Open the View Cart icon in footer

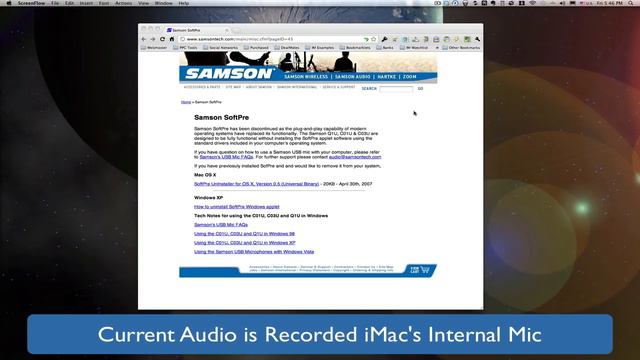point(420,270)
